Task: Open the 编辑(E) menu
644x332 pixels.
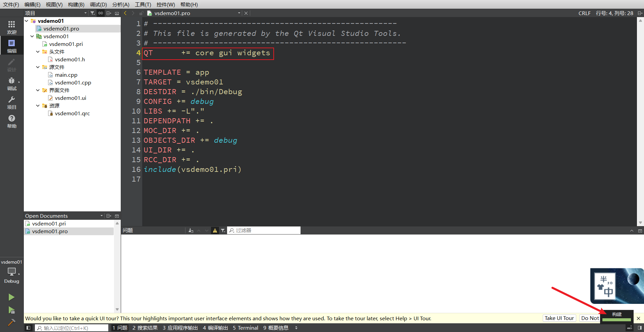Action: [33, 4]
